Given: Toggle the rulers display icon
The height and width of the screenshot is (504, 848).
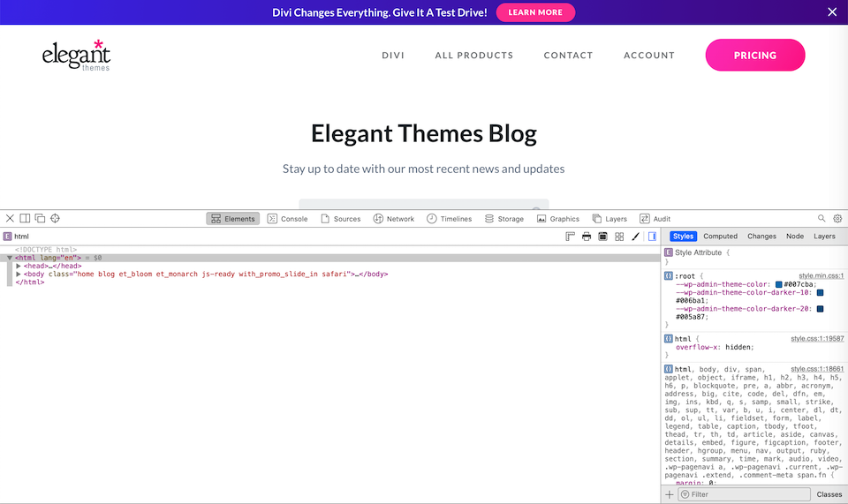Looking at the screenshot, I should [571, 237].
